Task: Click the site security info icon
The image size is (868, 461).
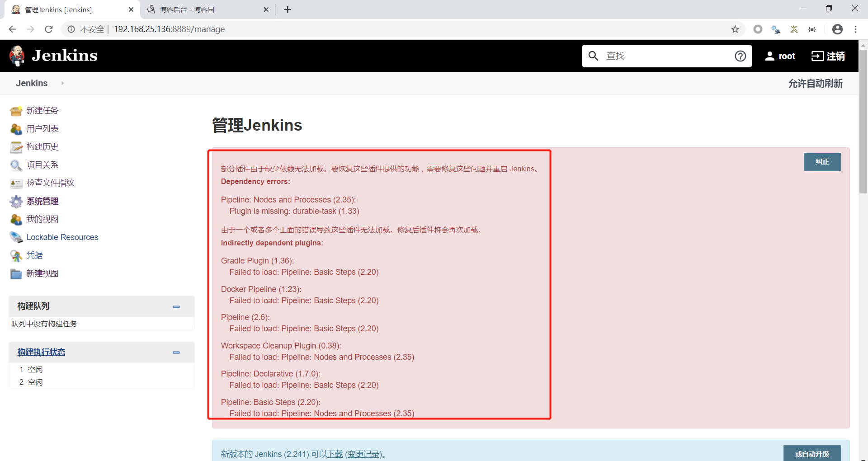Action: 71,29
